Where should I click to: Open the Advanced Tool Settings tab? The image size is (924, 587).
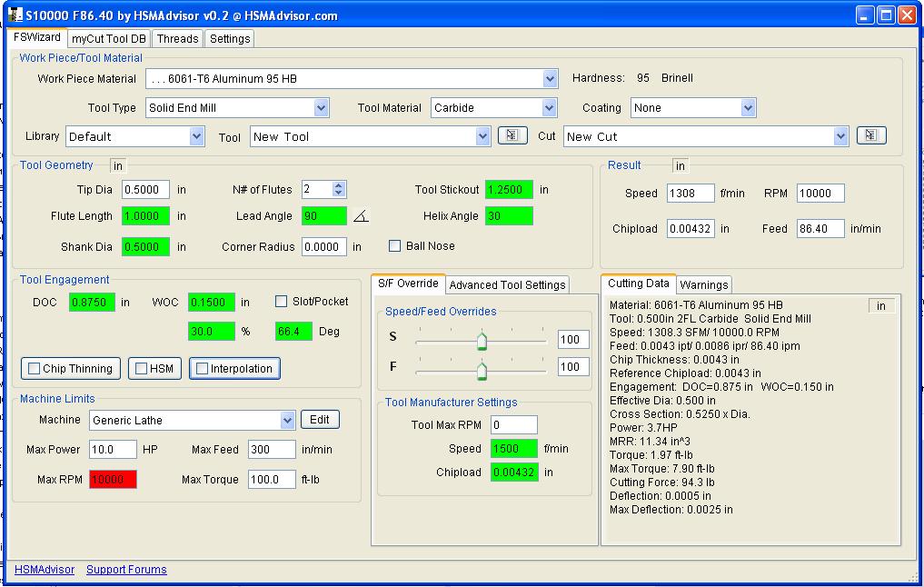tap(507, 285)
